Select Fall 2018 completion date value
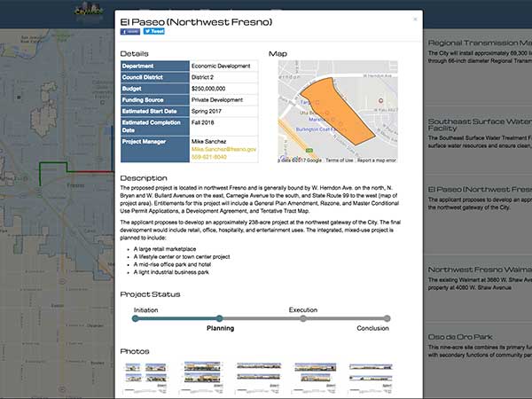Screen dimensions: 532x399 pyautogui.click(x=202, y=122)
